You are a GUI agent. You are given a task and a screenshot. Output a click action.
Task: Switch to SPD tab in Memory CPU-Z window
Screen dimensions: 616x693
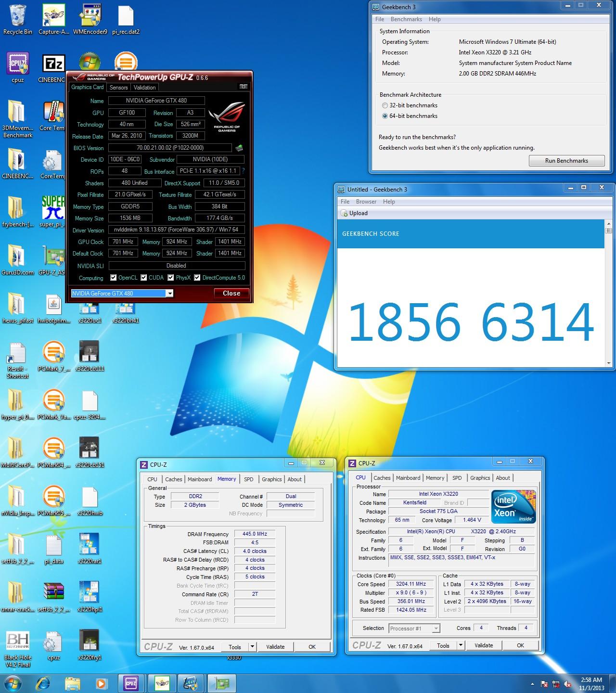(x=249, y=479)
